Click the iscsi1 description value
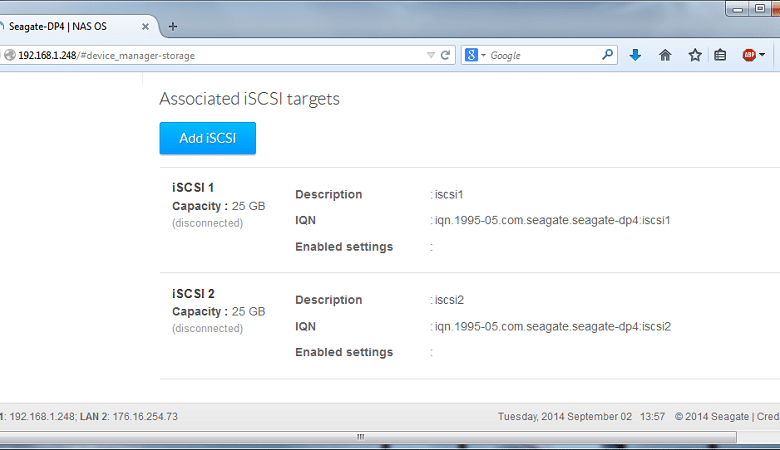This screenshot has height=450, width=780. click(449, 194)
